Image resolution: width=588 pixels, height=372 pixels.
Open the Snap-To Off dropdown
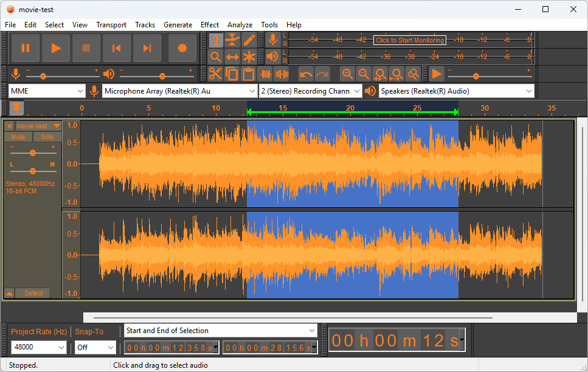(95, 347)
